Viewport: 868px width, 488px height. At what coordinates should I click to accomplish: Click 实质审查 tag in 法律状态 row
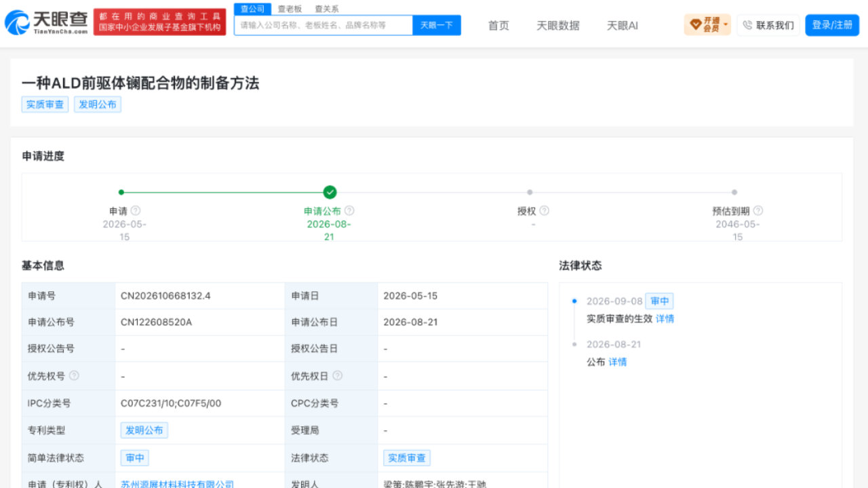407,458
